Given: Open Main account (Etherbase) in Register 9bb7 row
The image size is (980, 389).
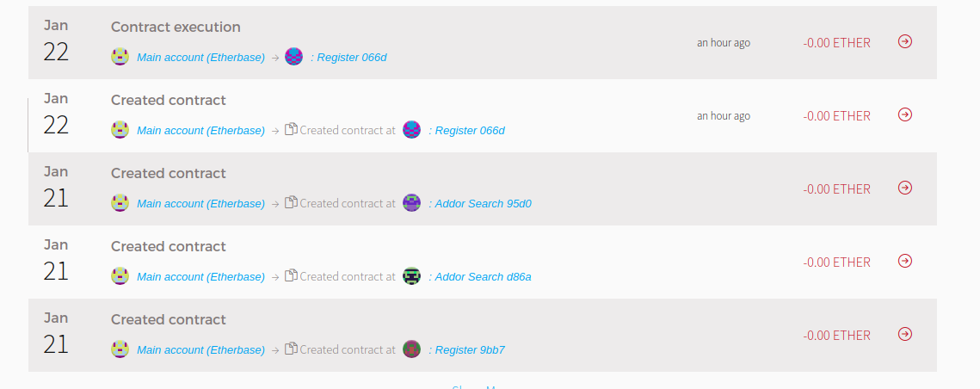Looking at the screenshot, I should (x=200, y=350).
